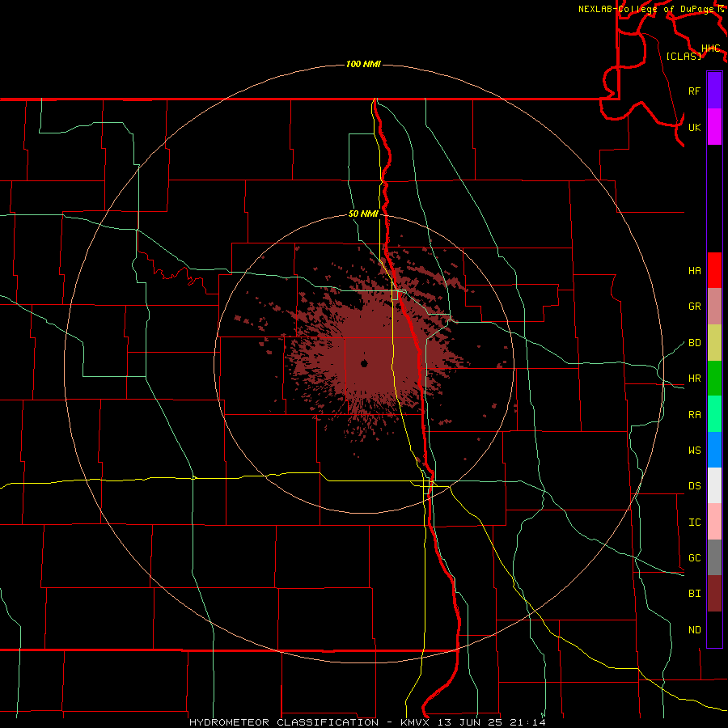Click the DS legend label
The width and height of the screenshot is (728, 728).
694,485
